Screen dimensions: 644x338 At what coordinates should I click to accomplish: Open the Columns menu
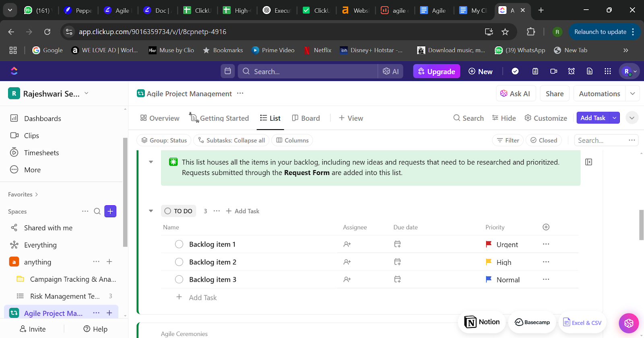(x=292, y=140)
